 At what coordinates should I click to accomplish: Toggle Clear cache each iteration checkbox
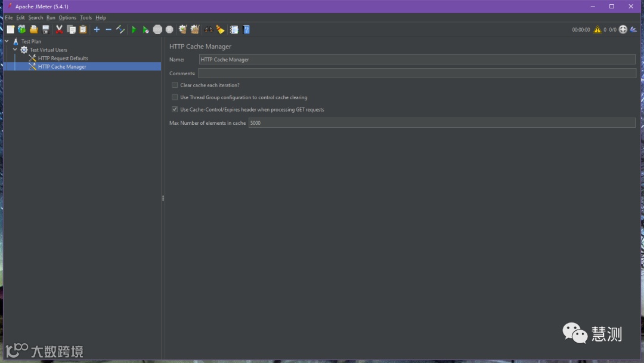(175, 85)
